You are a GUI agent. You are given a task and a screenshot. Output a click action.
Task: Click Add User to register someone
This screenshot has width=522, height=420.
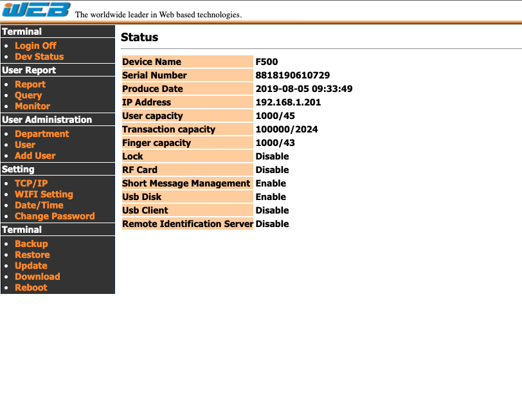coord(35,156)
